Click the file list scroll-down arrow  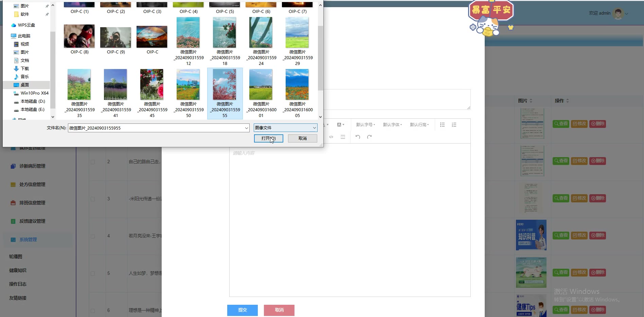pos(320,117)
